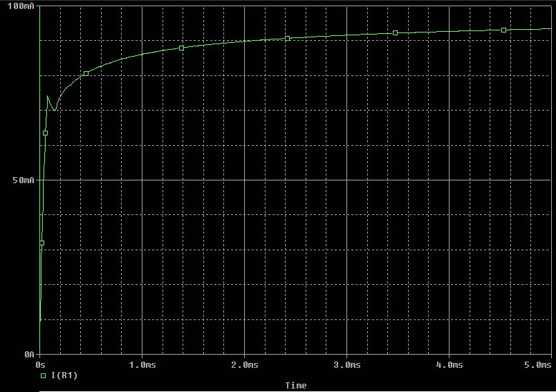Screen dimensions: 556x392
Task: Select trace marker near 1.4ms on curve
Action: click(182, 48)
